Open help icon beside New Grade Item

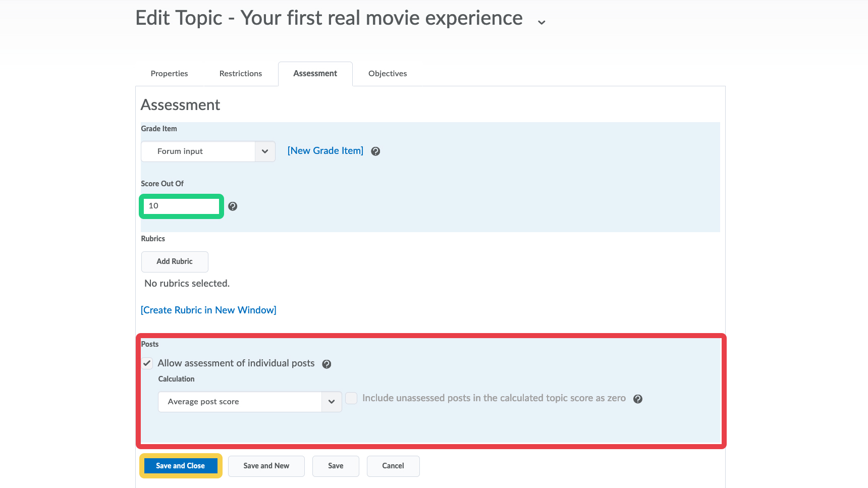[x=375, y=151]
